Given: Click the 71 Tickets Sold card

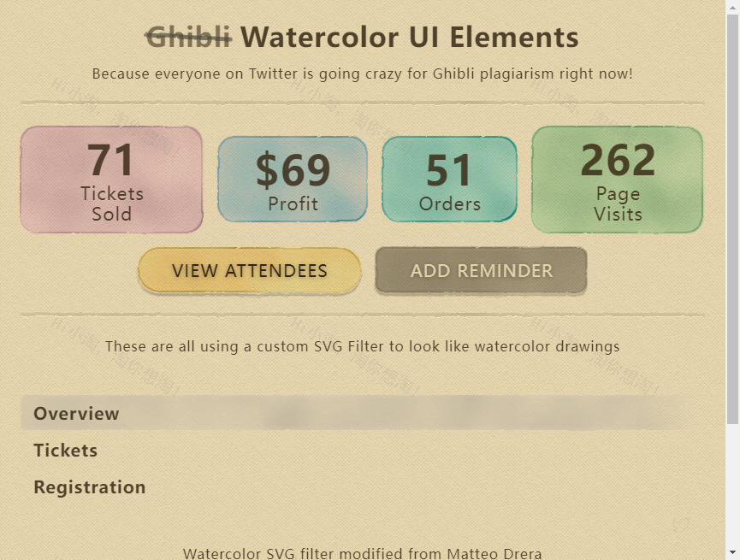Looking at the screenshot, I should click(111, 180).
